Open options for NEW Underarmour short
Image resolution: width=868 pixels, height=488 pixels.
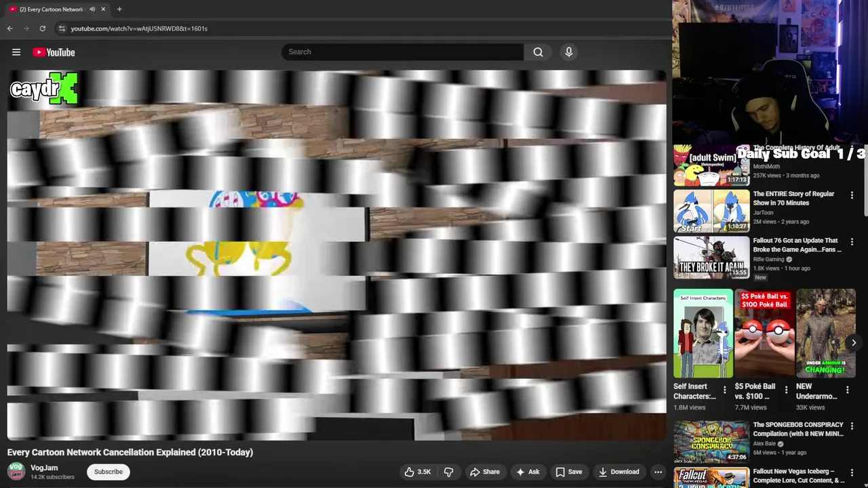point(847,390)
